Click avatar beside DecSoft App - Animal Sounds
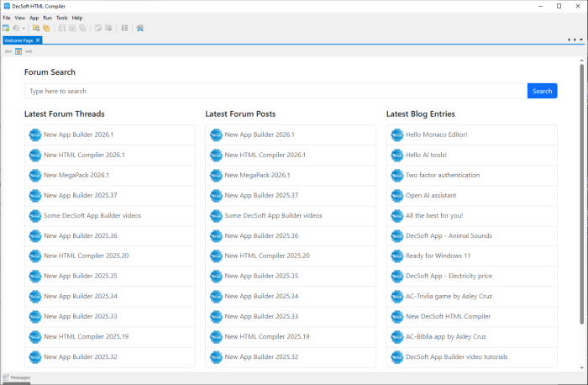 point(397,236)
